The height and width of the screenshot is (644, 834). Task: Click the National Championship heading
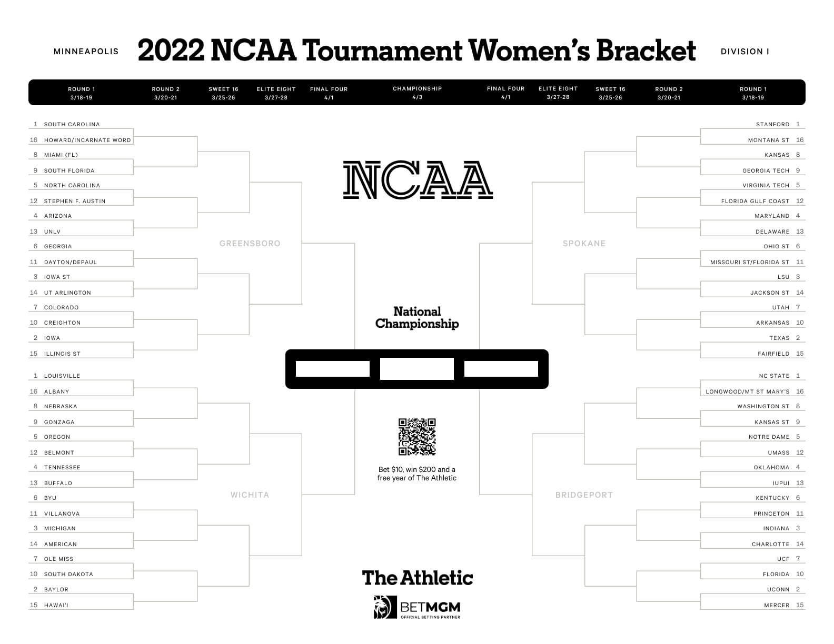coord(417,317)
